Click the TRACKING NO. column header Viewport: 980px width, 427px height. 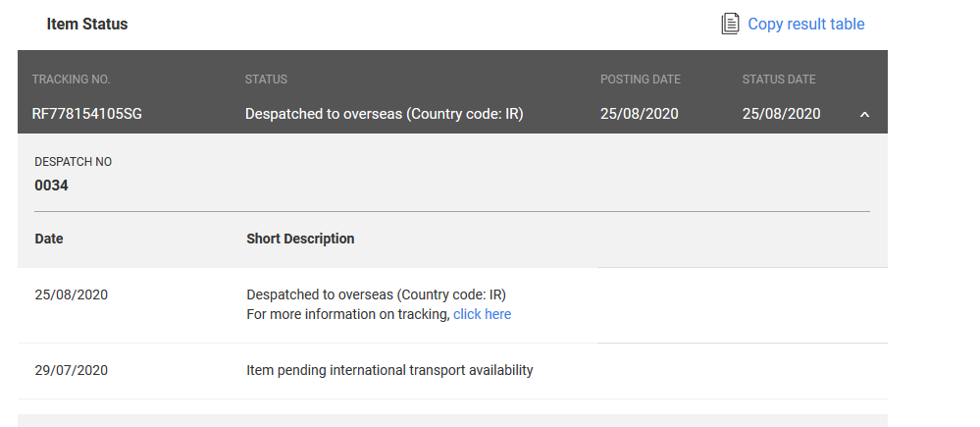[71, 80]
